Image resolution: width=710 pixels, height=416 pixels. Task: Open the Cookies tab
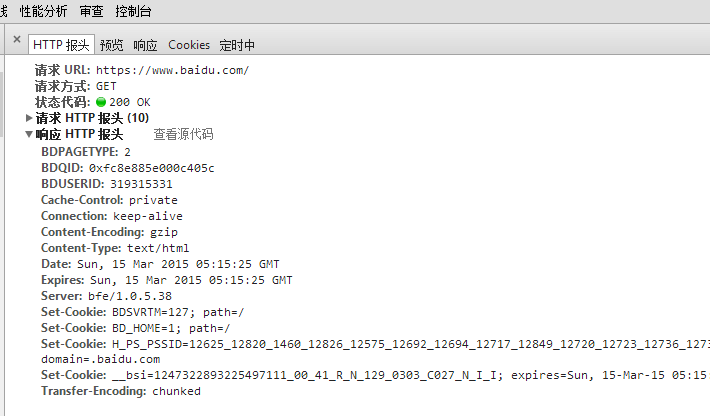click(x=189, y=45)
